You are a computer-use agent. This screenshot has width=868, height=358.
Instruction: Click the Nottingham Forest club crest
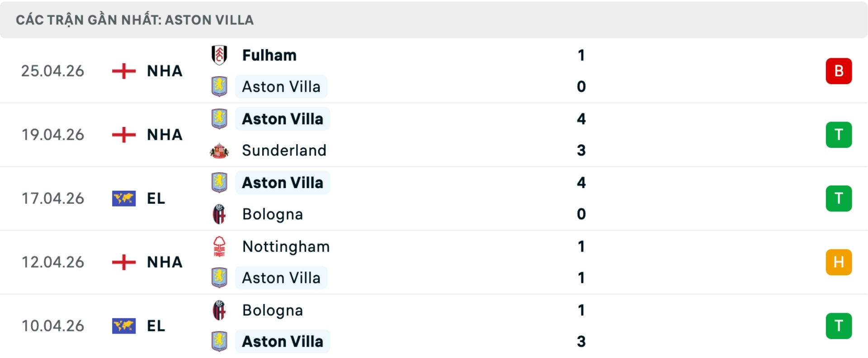[219, 246]
